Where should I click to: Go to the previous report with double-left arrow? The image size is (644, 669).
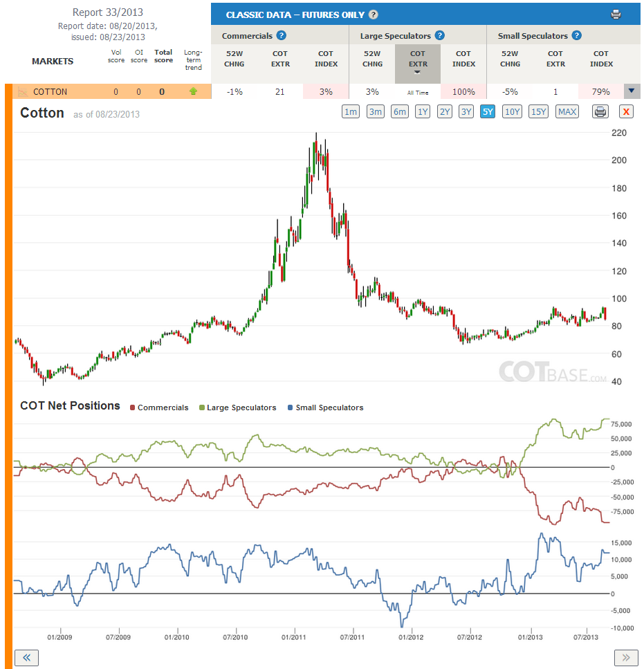[26, 657]
